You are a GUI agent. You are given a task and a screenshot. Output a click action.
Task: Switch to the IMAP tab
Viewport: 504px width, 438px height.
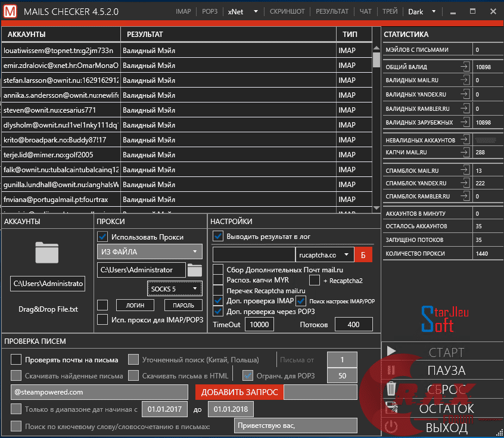[x=183, y=11]
